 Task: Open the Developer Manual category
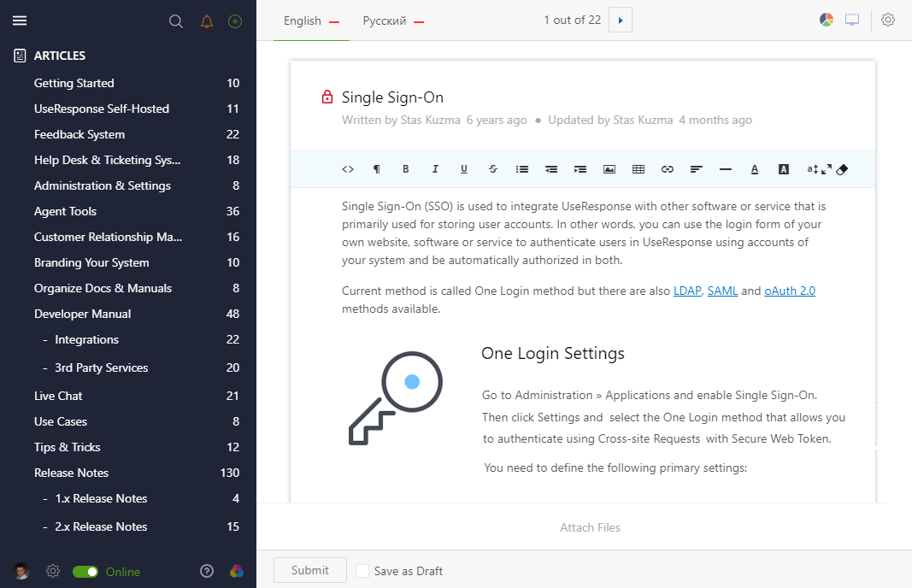click(x=83, y=314)
